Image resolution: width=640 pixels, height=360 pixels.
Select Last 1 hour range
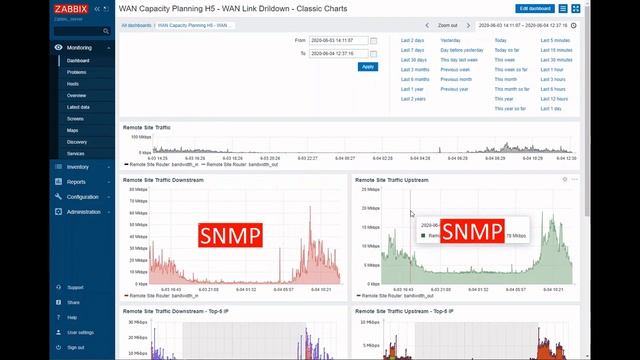[x=552, y=70]
